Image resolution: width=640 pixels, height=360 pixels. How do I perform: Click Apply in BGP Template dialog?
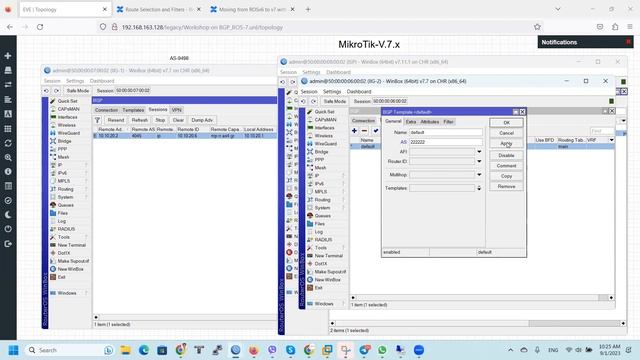[506, 144]
